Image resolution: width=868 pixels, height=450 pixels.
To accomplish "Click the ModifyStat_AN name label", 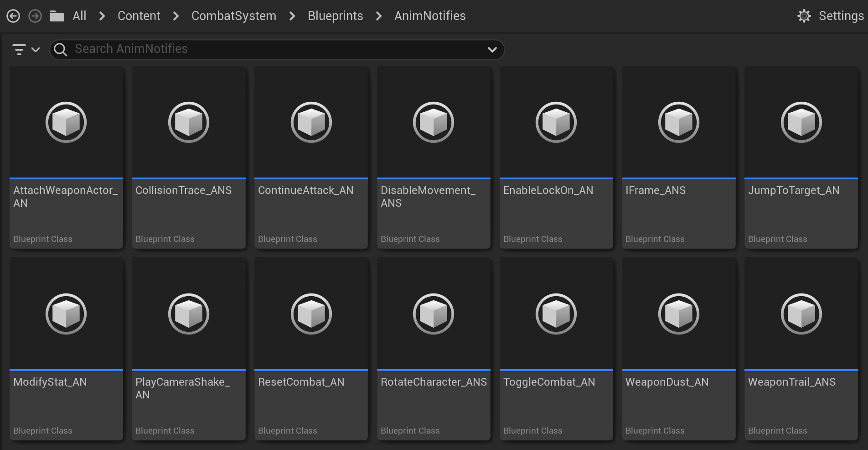I will pos(50,382).
